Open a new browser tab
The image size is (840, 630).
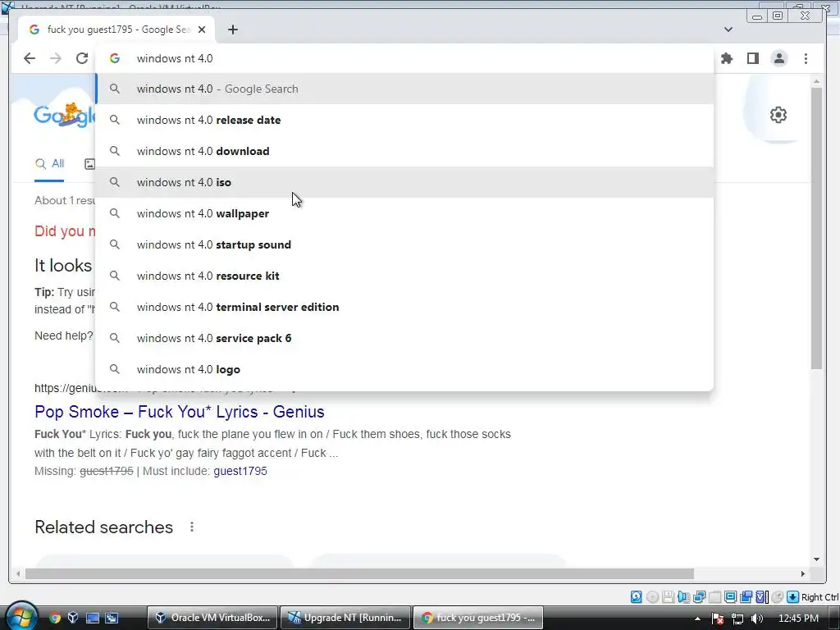(x=232, y=30)
